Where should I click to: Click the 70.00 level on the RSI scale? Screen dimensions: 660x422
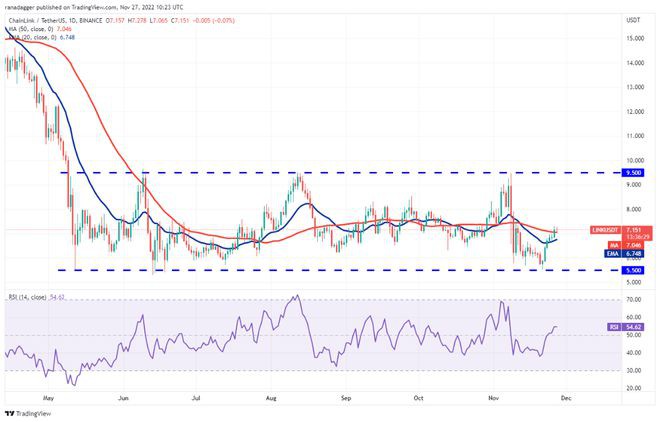tap(632, 299)
